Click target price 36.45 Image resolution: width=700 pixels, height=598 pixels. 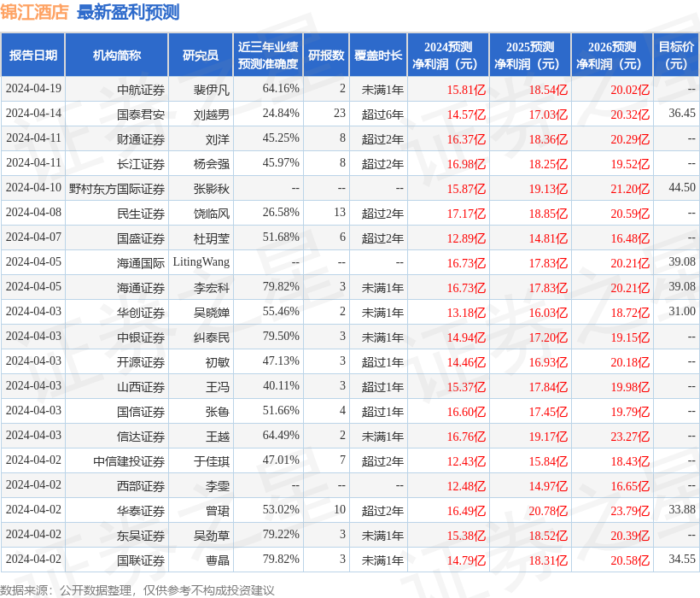(x=682, y=114)
